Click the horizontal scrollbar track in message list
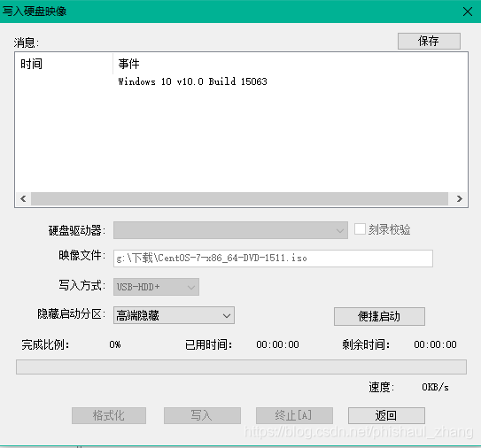This screenshot has height=448, width=481. pos(239,198)
